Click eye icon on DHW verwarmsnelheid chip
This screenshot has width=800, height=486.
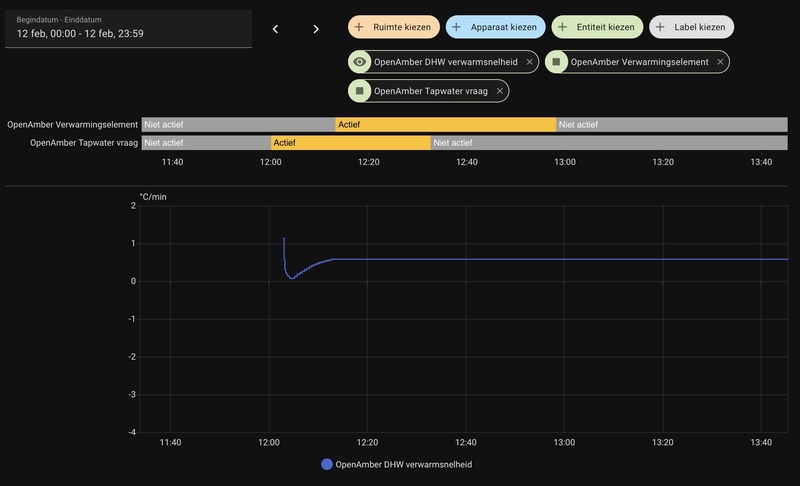click(360, 62)
